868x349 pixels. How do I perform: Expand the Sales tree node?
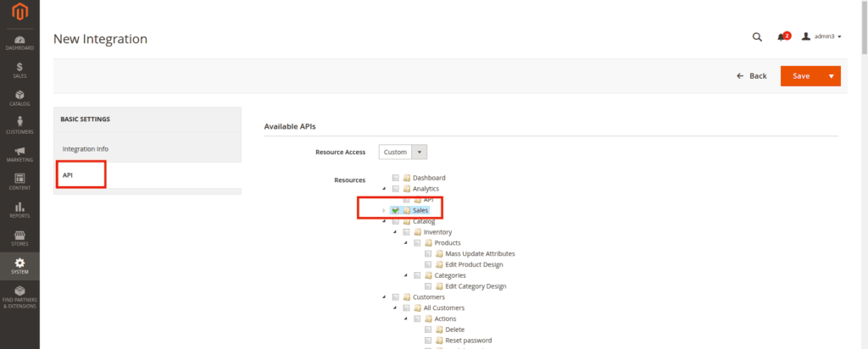(384, 211)
